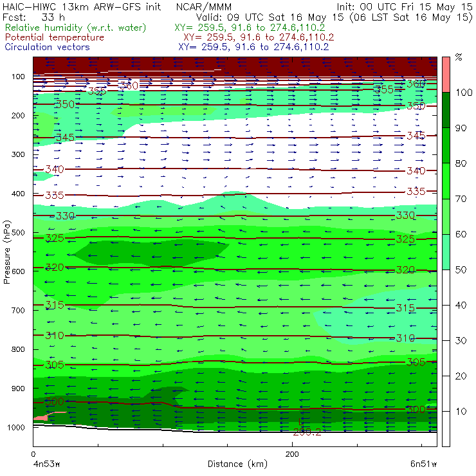
Task: Click the '900' pressure axis tick label
Action: (18, 389)
